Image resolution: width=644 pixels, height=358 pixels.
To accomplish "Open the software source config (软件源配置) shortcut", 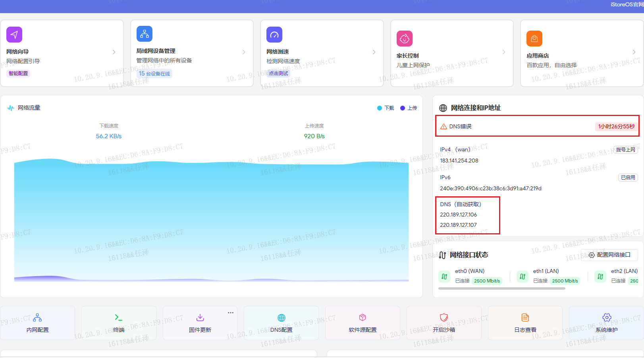I will 362,323.
